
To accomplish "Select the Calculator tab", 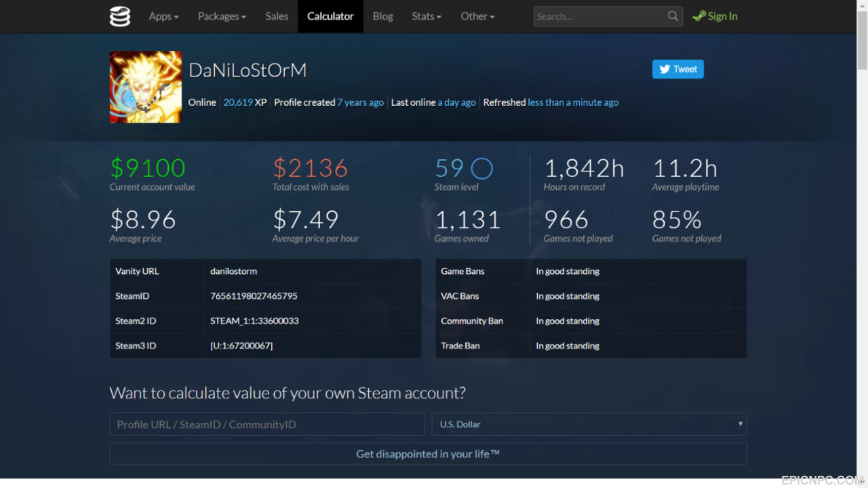I will tap(330, 16).
